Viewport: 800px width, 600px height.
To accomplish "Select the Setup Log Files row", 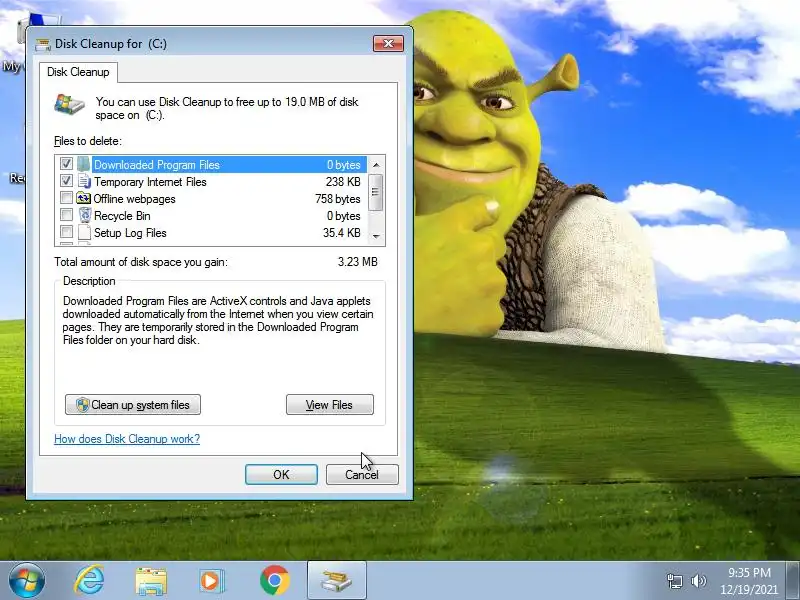I will tap(211, 233).
